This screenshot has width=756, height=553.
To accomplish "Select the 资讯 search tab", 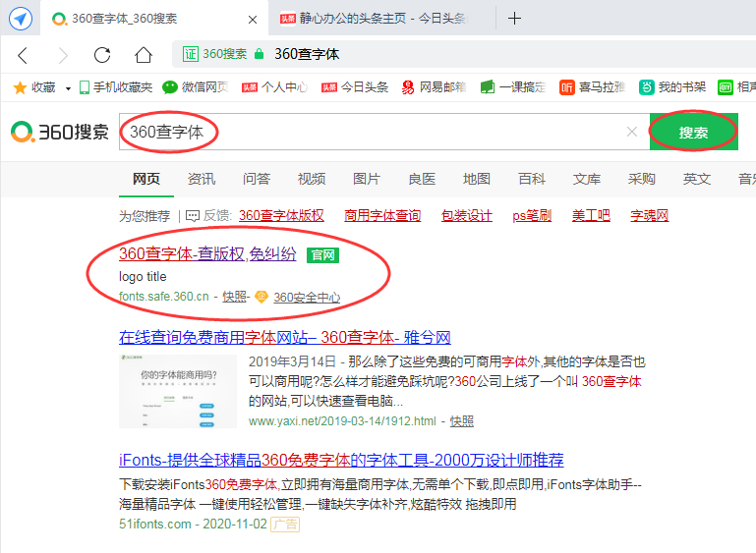I will (x=202, y=179).
